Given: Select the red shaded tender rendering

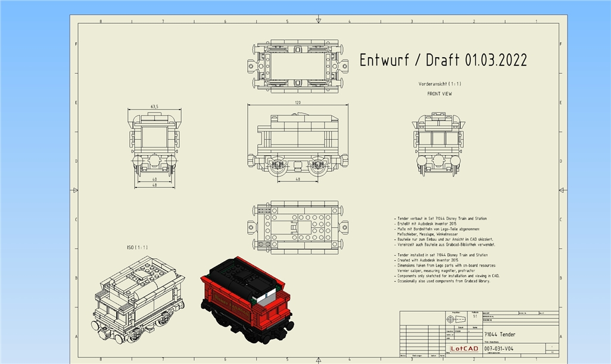Looking at the screenshot, I should (248, 300).
